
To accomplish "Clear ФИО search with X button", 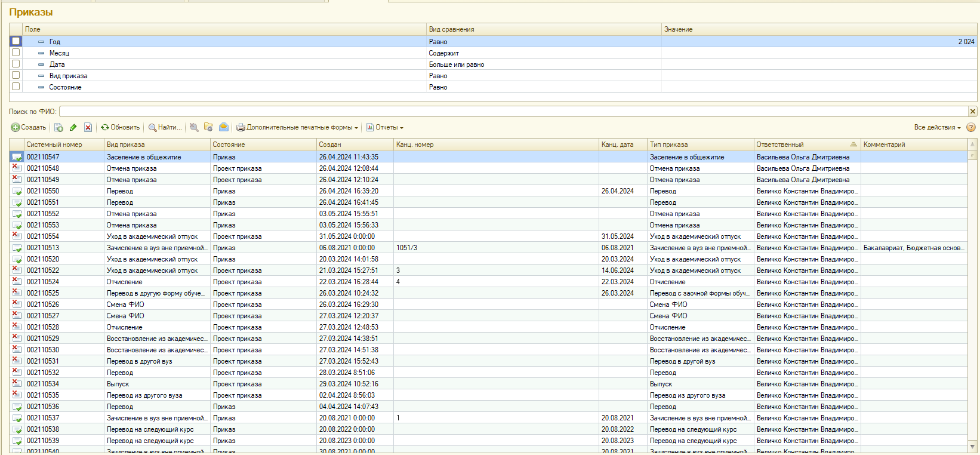I will click(973, 112).
